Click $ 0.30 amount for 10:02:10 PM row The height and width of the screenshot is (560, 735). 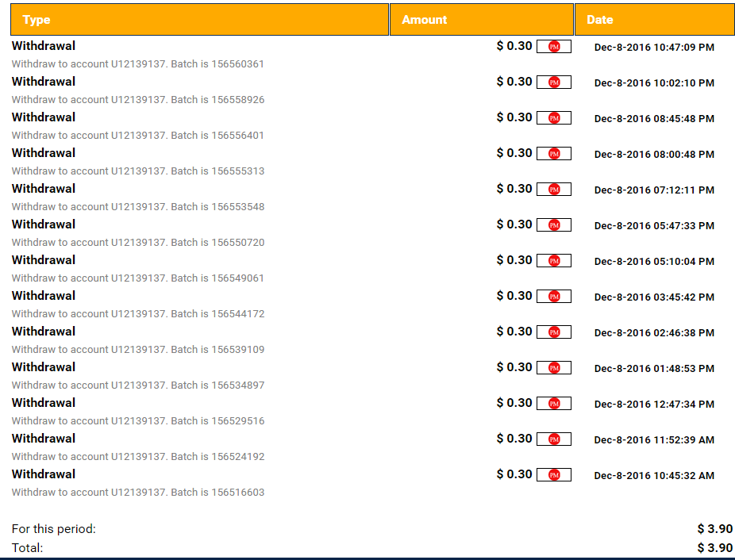point(514,82)
